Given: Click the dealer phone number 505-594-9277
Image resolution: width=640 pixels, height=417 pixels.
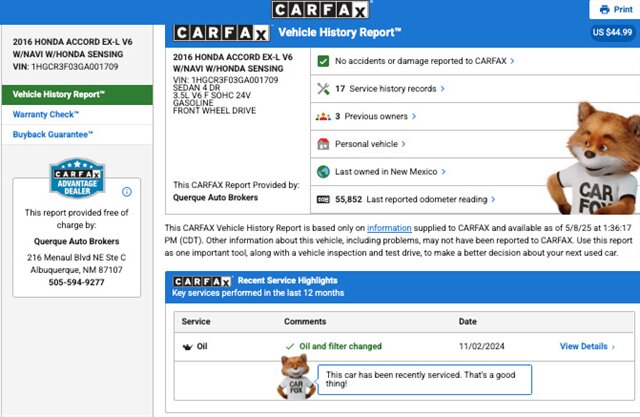Looking at the screenshot, I should click(76, 282).
